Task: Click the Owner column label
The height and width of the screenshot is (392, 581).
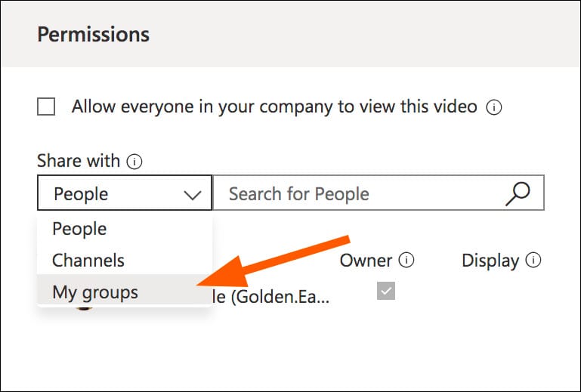Action: click(x=366, y=261)
